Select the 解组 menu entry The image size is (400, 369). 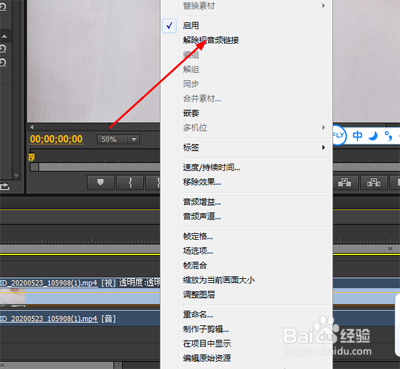point(247,69)
